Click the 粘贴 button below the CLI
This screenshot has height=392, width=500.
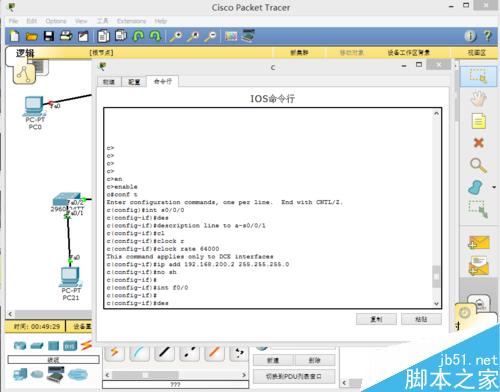click(421, 319)
